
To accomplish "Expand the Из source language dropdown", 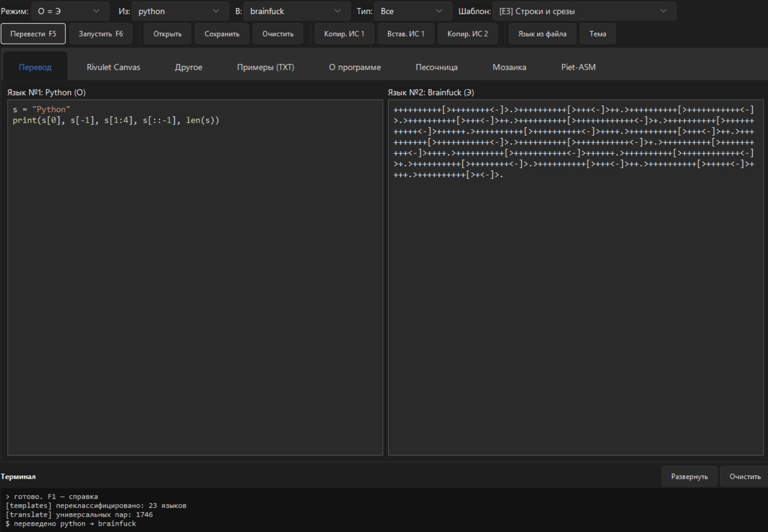I will (x=180, y=11).
